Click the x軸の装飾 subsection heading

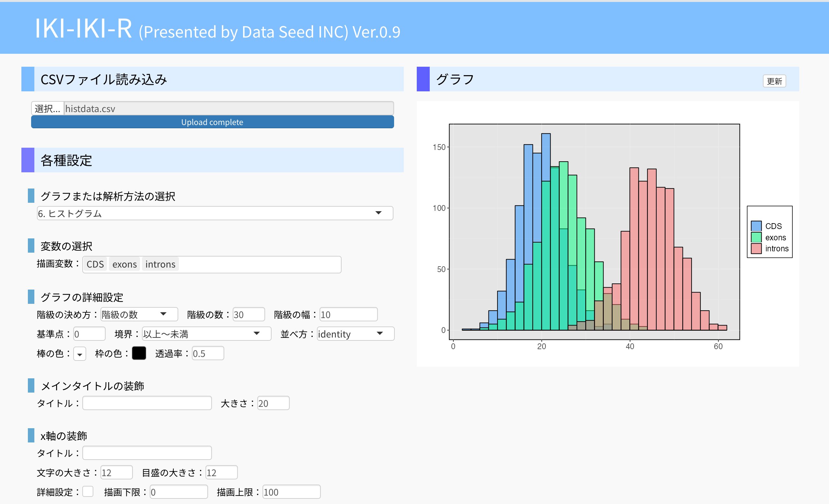tap(64, 436)
